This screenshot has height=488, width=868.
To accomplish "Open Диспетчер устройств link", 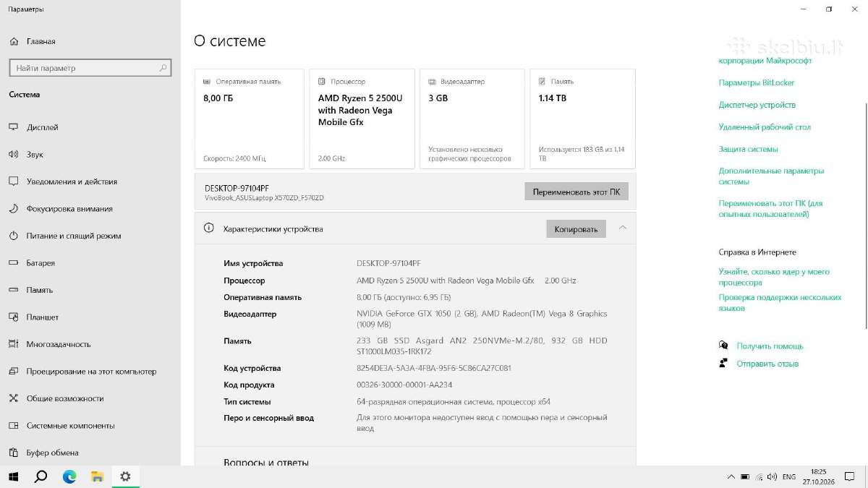I will (x=757, y=105).
